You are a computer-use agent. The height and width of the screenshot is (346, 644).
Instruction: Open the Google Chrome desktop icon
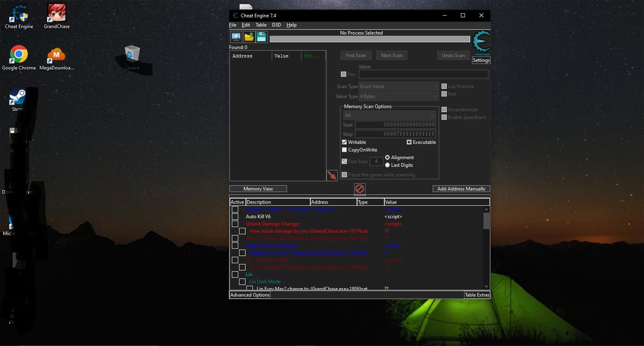pyautogui.click(x=19, y=58)
